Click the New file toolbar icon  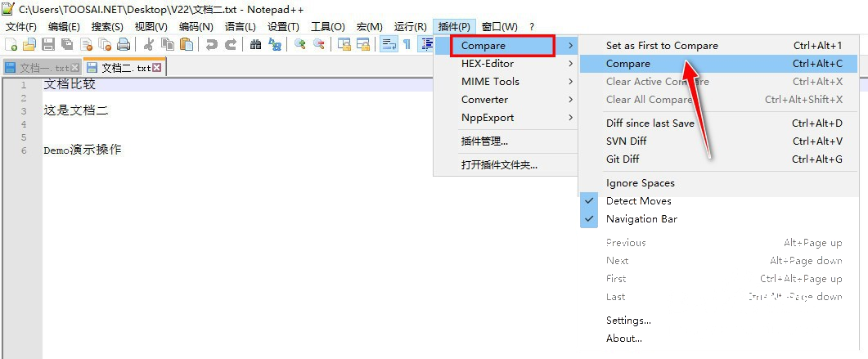11,44
